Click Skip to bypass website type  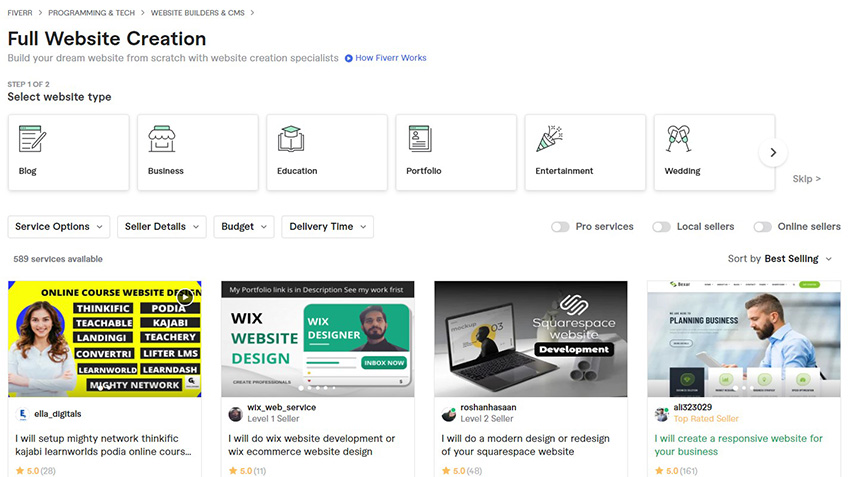point(807,178)
